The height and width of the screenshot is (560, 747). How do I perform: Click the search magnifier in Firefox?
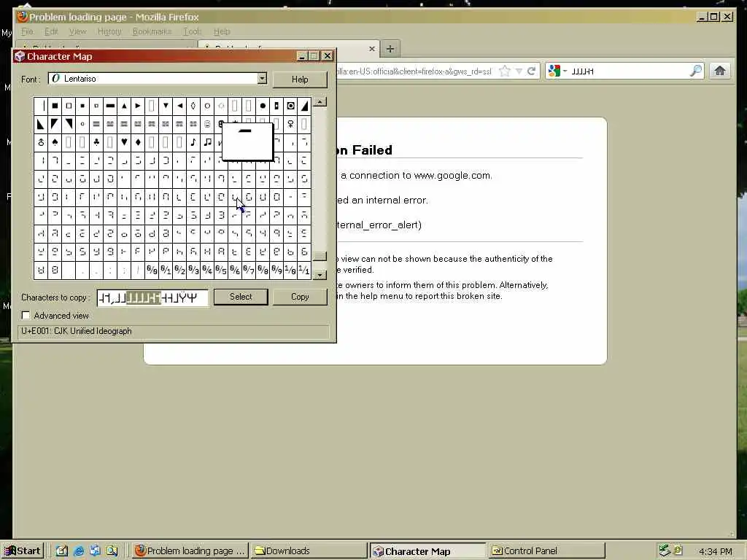click(695, 71)
